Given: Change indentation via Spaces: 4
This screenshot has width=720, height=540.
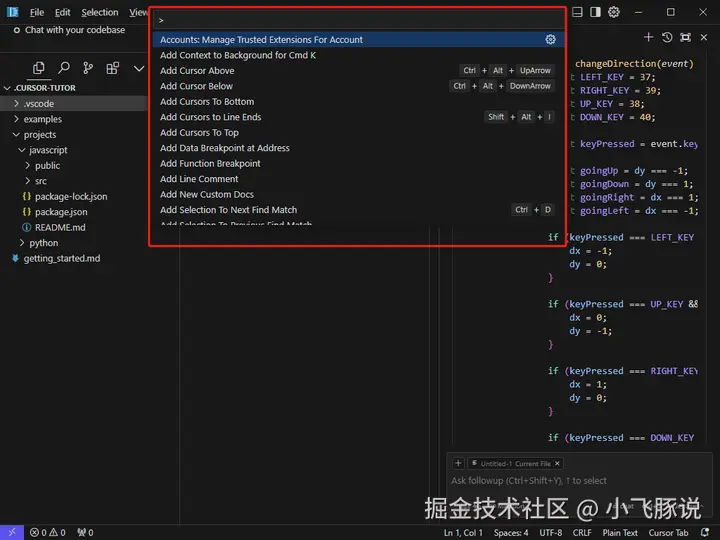Looking at the screenshot, I should click(x=511, y=533).
